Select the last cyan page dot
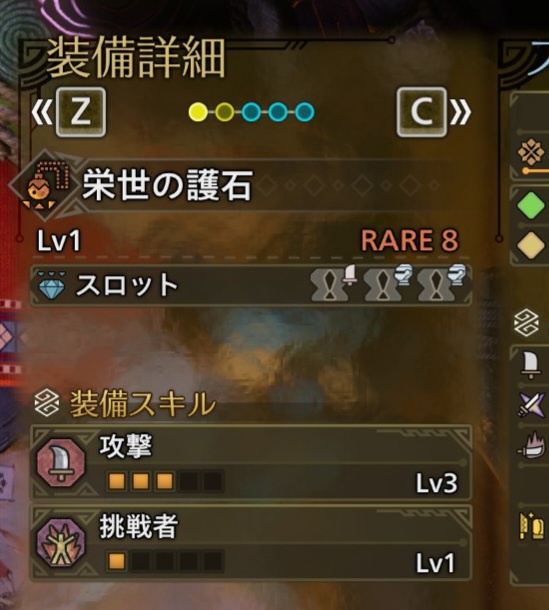 (304, 112)
